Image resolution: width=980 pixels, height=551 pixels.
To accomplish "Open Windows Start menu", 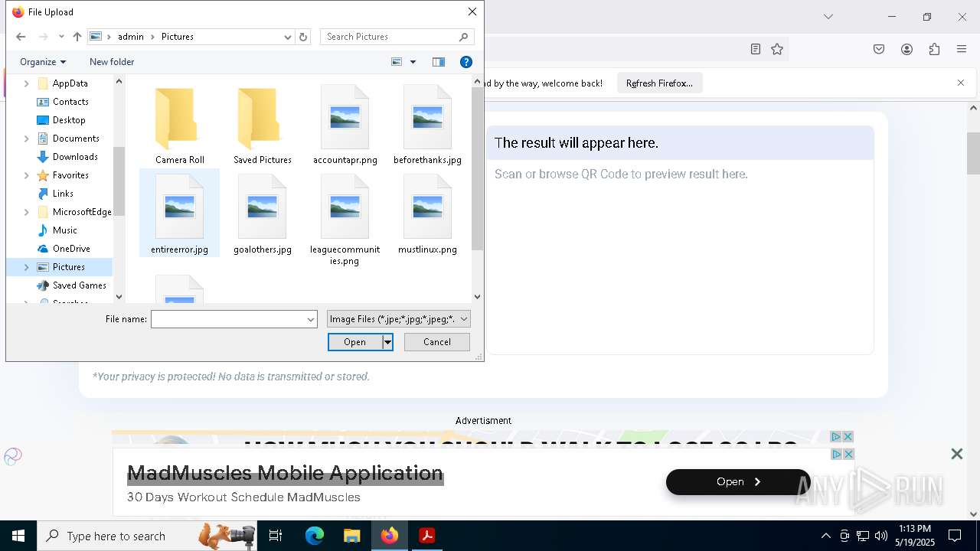I will 18,536.
